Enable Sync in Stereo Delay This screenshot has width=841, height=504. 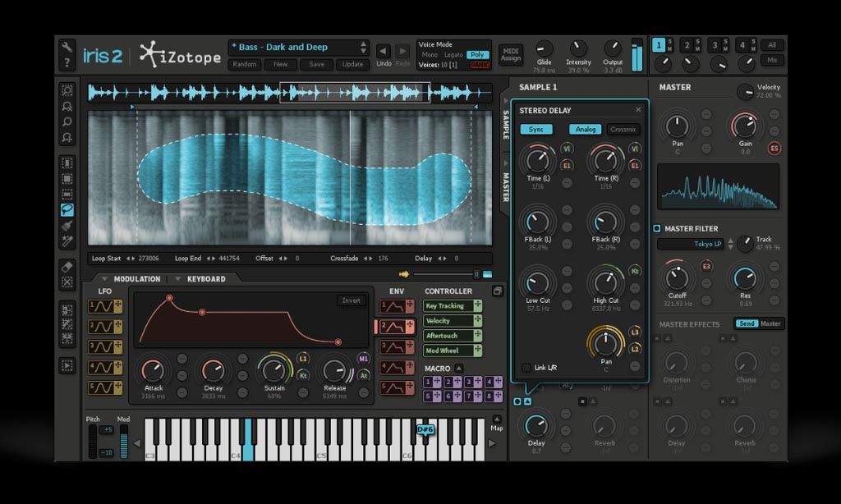pyautogui.click(x=536, y=129)
